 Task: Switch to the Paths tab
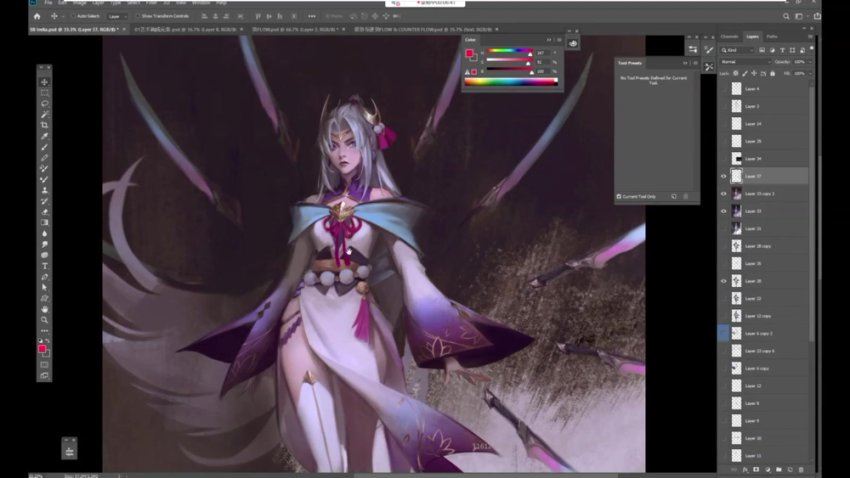[x=771, y=37]
